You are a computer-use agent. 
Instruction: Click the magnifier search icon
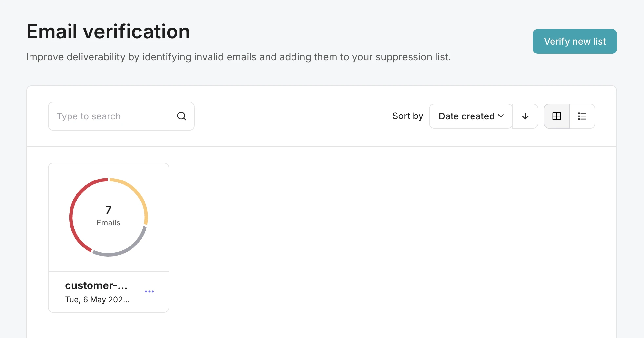pos(182,116)
